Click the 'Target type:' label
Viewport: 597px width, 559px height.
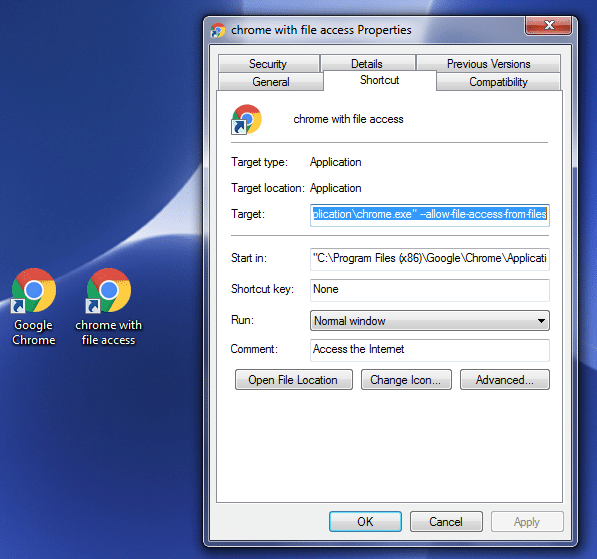click(x=260, y=162)
